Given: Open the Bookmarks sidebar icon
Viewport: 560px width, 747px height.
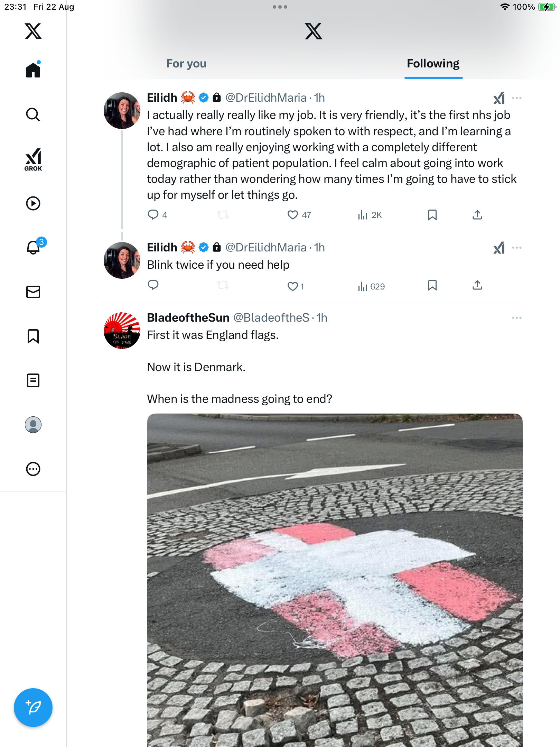Looking at the screenshot, I should tap(33, 336).
